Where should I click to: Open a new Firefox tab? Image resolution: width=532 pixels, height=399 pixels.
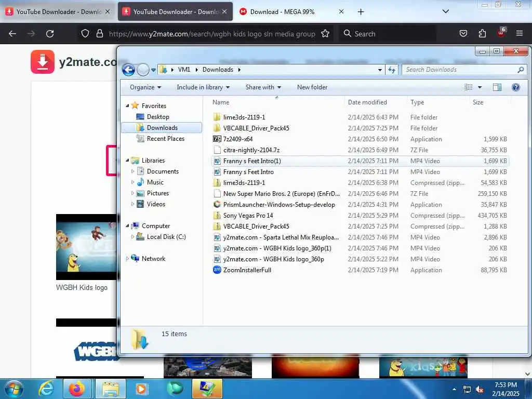coord(361,12)
